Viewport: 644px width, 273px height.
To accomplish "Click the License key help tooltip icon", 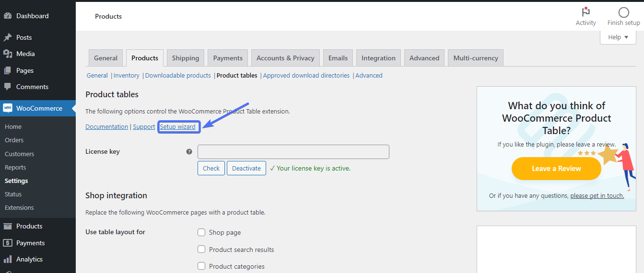I will tap(189, 151).
